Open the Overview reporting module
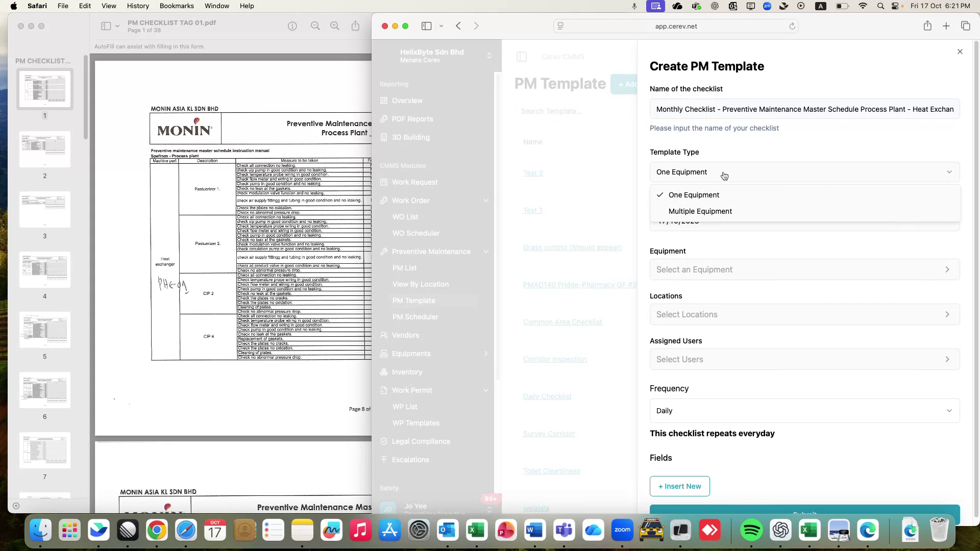The height and width of the screenshot is (551, 980). pos(407,101)
